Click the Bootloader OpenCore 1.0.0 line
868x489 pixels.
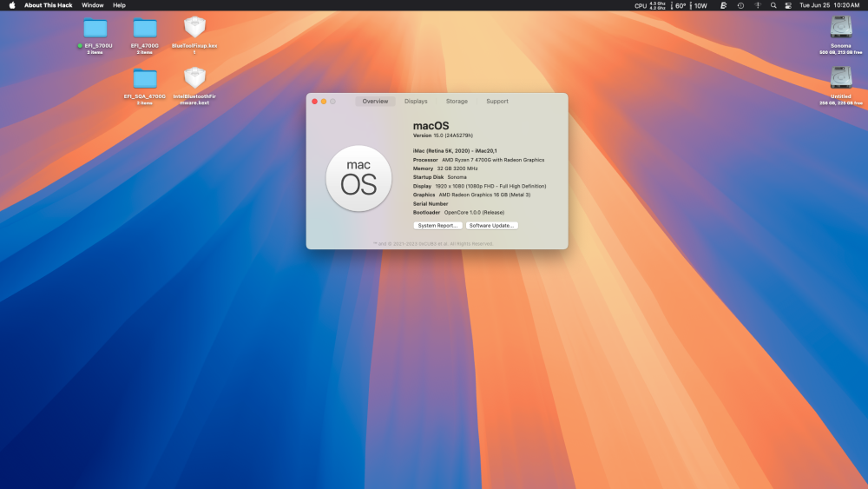pos(458,213)
